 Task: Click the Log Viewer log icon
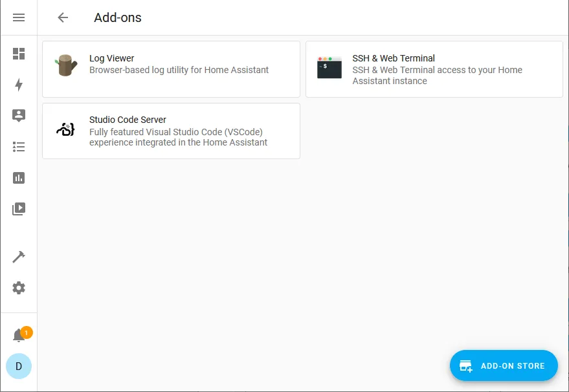65,65
